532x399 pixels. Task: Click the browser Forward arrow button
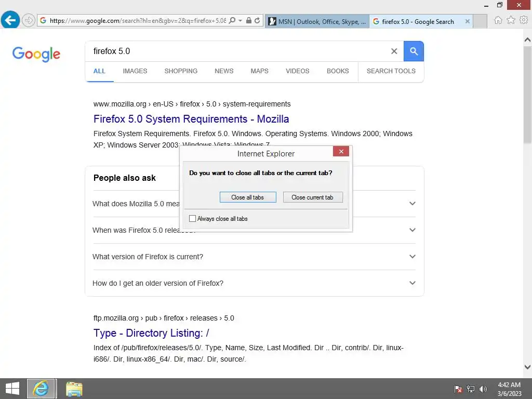click(x=29, y=20)
